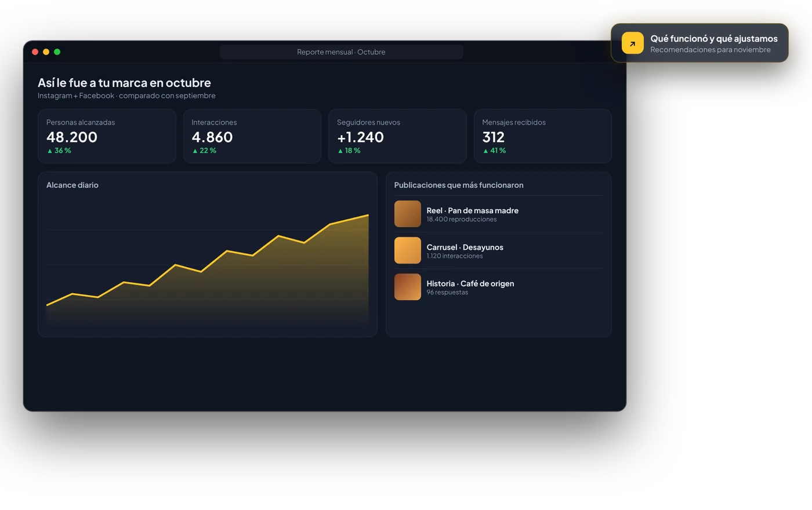Click the peak of the Alcance diario line
The width and height of the screenshot is (812, 510).
coord(368,215)
